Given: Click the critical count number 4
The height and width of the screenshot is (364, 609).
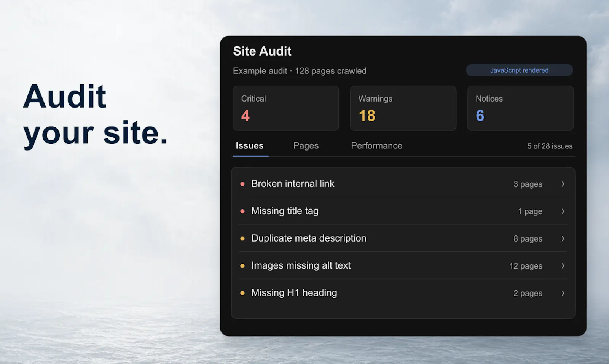Looking at the screenshot, I should tap(246, 116).
